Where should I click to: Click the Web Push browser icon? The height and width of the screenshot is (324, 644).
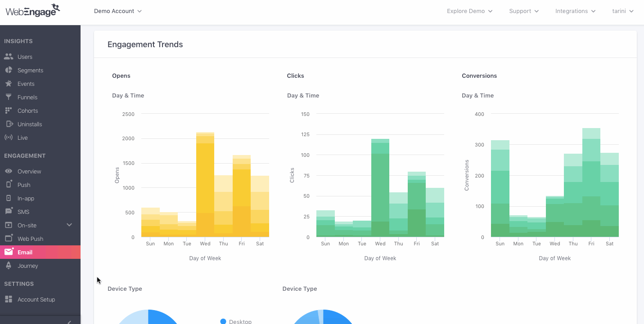tap(9, 239)
